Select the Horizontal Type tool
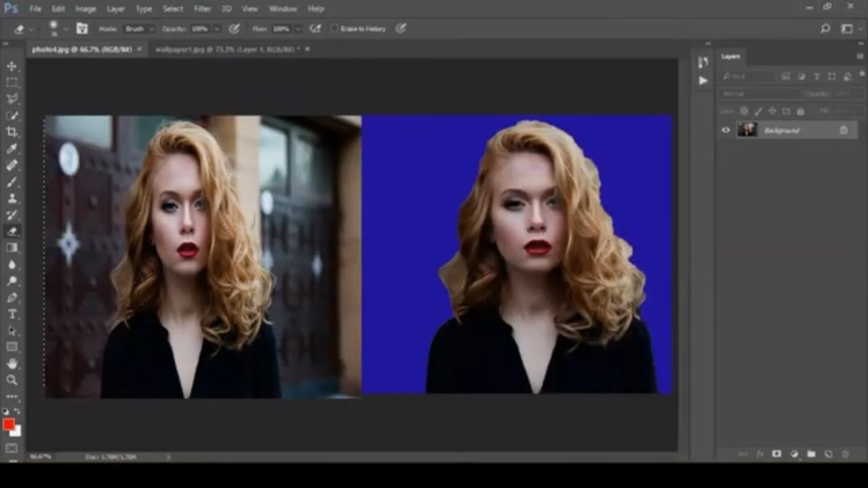Screen dimensions: 868x488 (12, 314)
